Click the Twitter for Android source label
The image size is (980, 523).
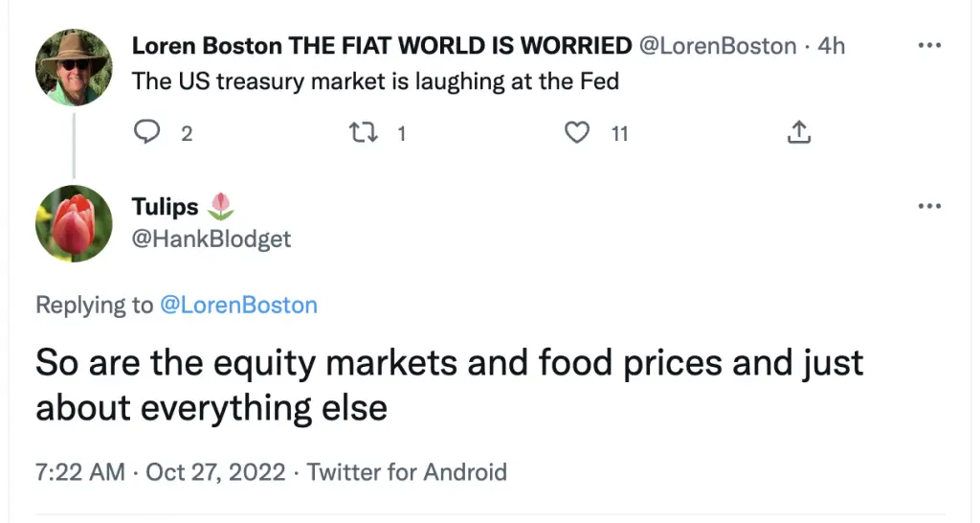click(407, 472)
